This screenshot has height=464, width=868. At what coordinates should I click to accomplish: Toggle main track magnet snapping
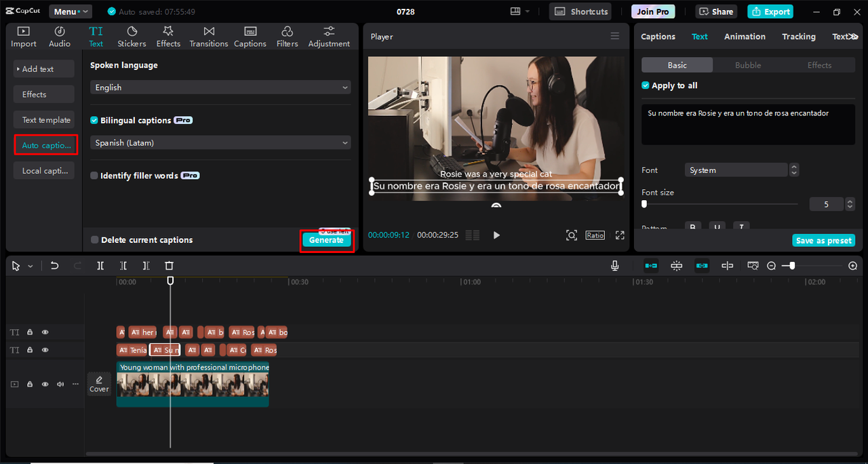click(x=651, y=266)
